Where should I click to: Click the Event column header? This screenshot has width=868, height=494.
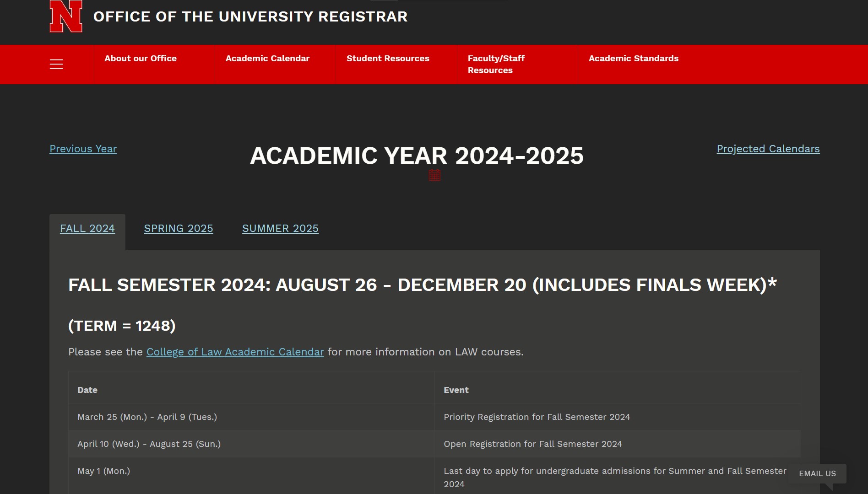456,390
